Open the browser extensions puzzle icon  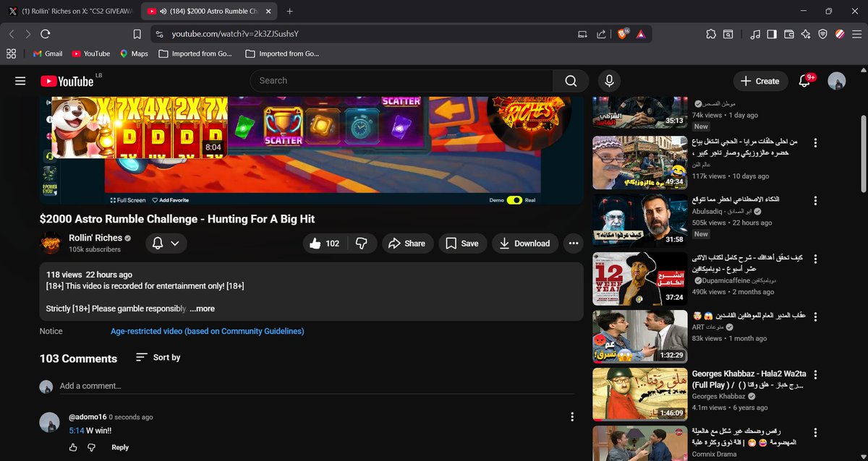click(710, 34)
